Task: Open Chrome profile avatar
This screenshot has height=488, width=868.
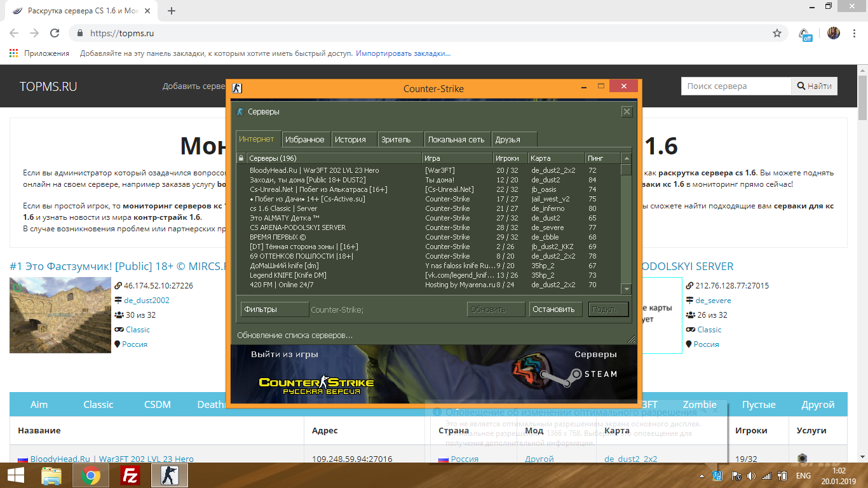Action: 834,33
